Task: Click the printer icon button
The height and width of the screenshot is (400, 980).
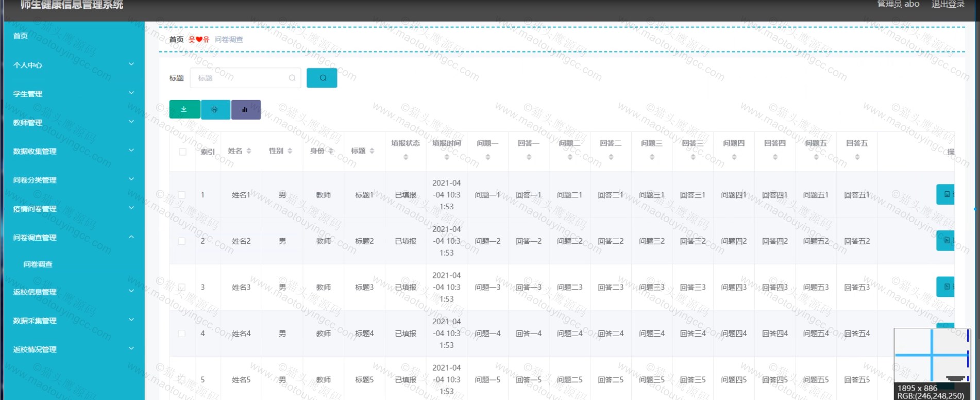Action: (x=215, y=109)
